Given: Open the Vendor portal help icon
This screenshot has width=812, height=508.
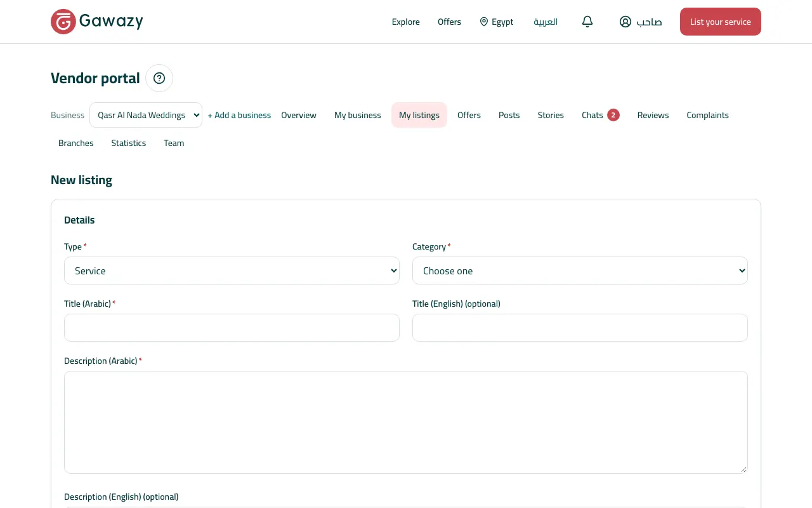Looking at the screenshot, I should (x=159, y=78).
